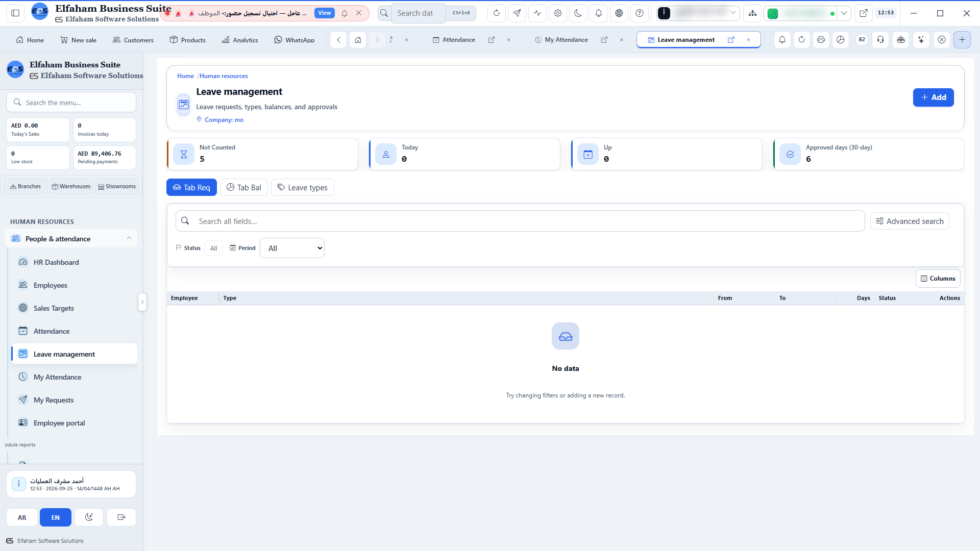Click the pie chart icon in toolbar
The height and width of the screenshot is (551, 980).
click(x=841, y=40)
